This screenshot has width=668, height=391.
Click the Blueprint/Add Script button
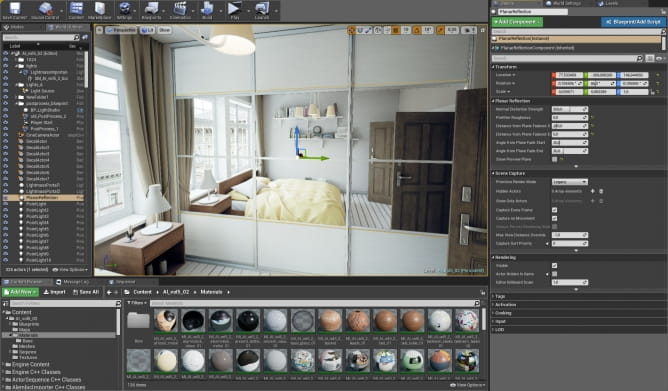pos(633,22)
